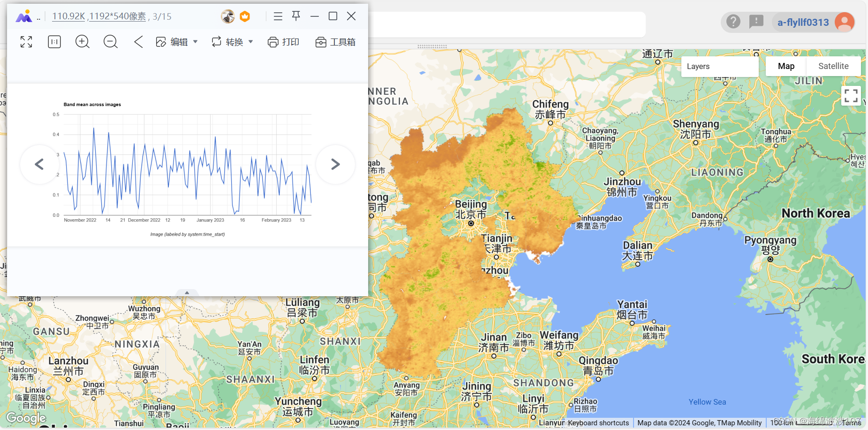Screen dimensions: 868x430
Task: Expand the thumbnail strip arrow at viewer bottom
Action: click(x=187, y=292)
